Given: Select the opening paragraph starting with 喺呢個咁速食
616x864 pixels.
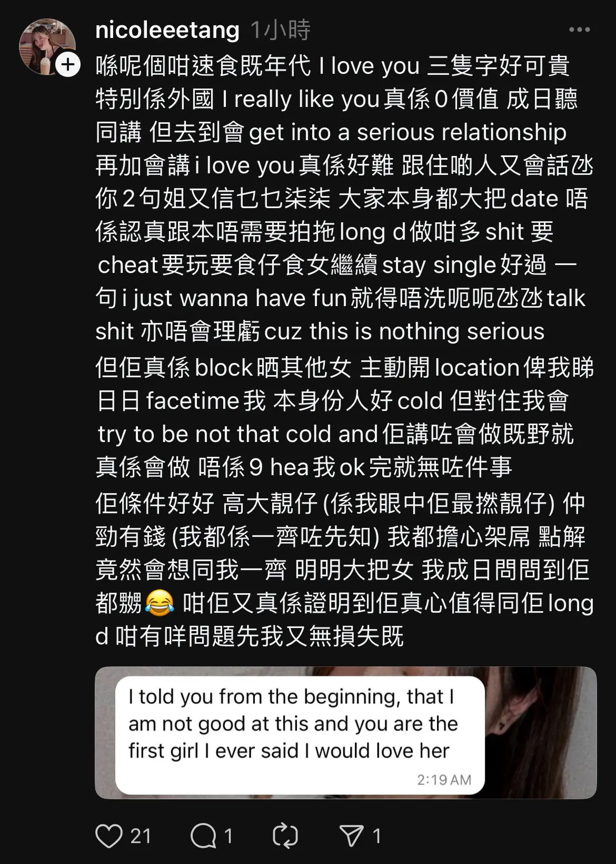Looking at the screenshot, I should tap(345, 199).
